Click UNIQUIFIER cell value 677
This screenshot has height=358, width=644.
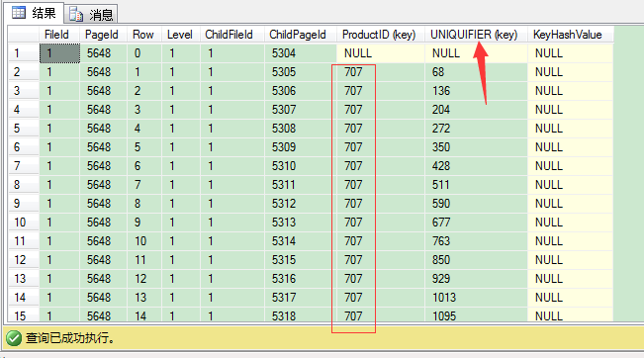[476, 223]
